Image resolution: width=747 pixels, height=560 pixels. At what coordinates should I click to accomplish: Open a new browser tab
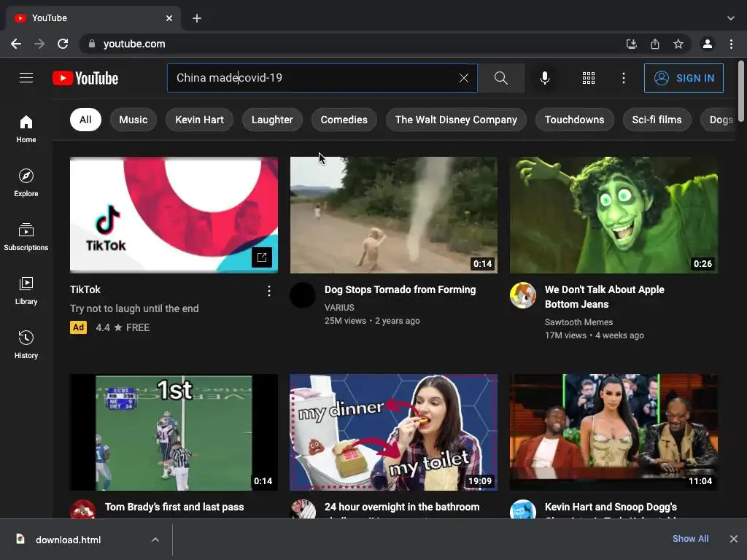point(197,18)
